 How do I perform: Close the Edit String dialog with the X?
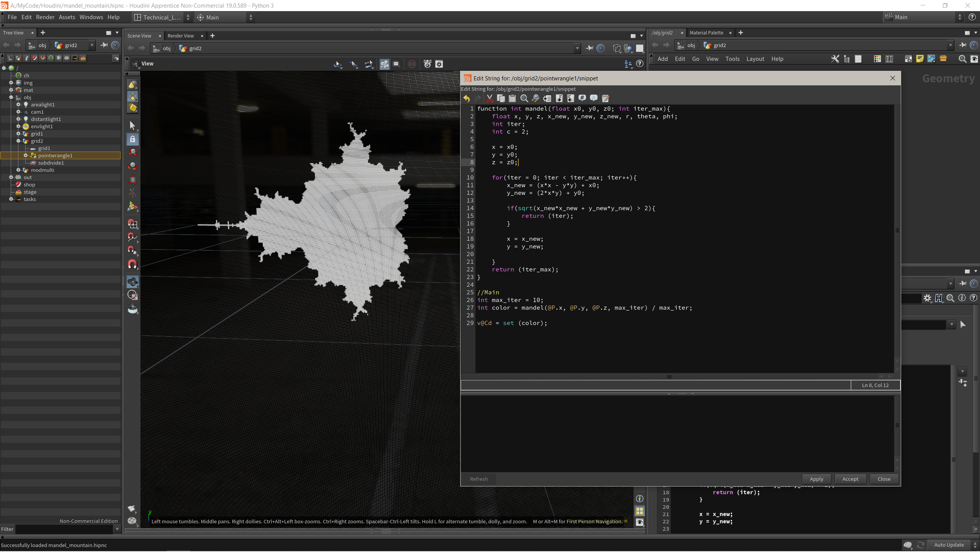[893, 78]
